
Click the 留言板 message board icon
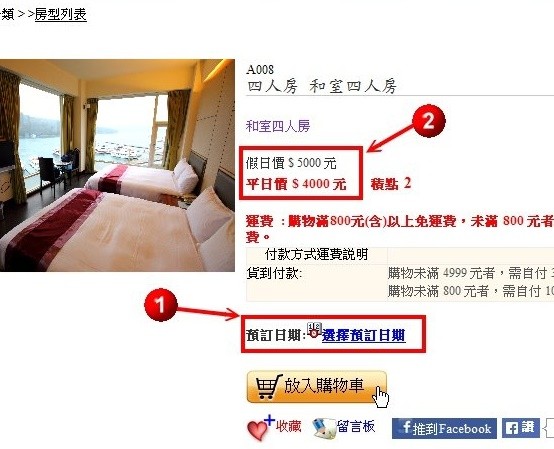point(324,428)
